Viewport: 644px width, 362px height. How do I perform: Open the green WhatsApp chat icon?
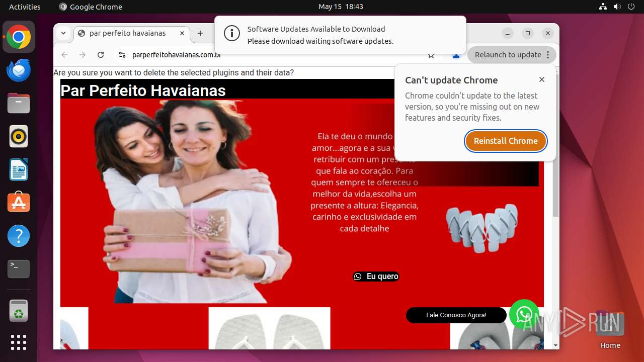[524, 314]
